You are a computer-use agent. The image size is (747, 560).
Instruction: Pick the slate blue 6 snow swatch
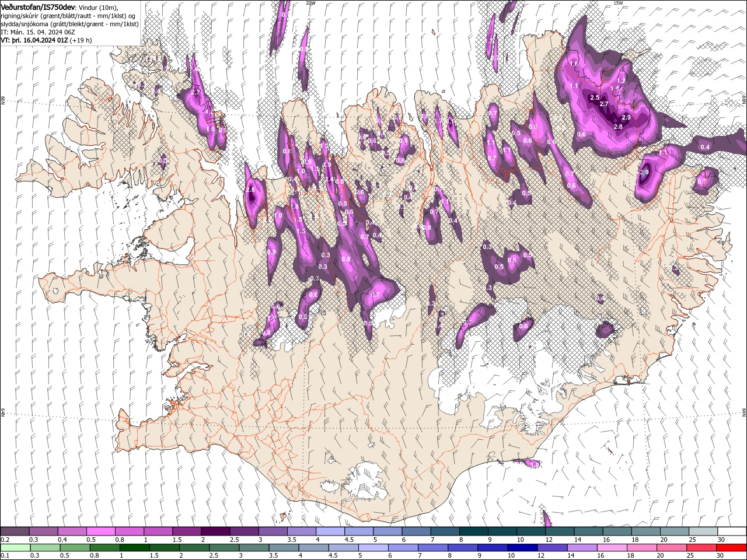click(x=416, y=531)
